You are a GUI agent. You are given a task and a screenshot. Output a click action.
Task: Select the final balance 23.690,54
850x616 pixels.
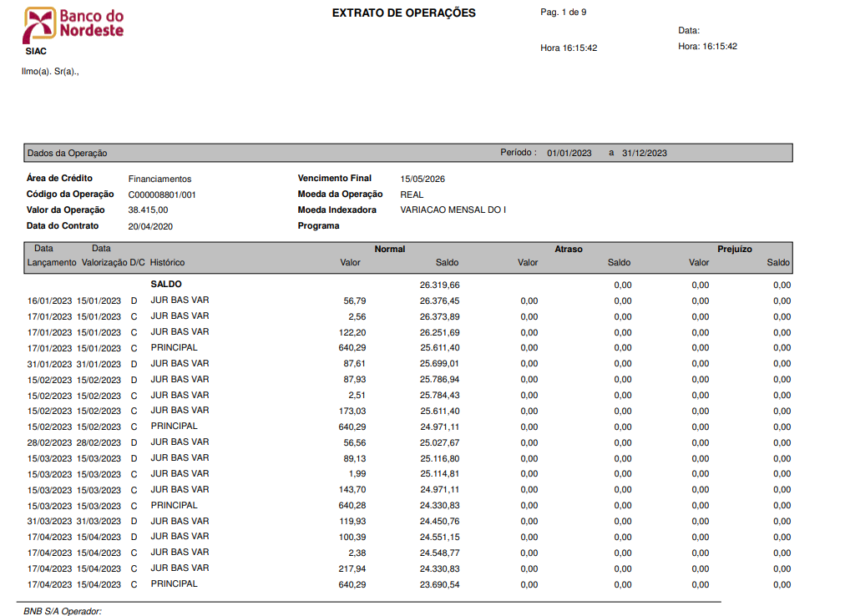click(x=440, y=585)
